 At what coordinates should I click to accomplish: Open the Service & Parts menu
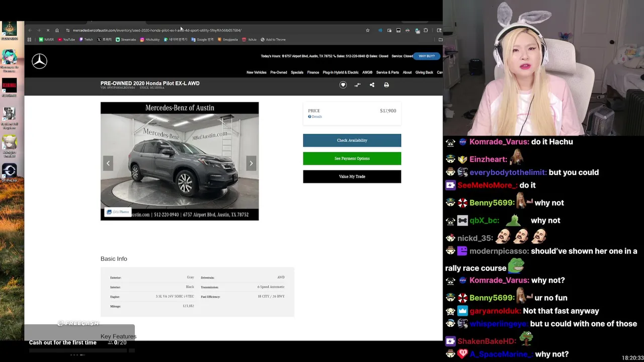[x=387, y=72]
